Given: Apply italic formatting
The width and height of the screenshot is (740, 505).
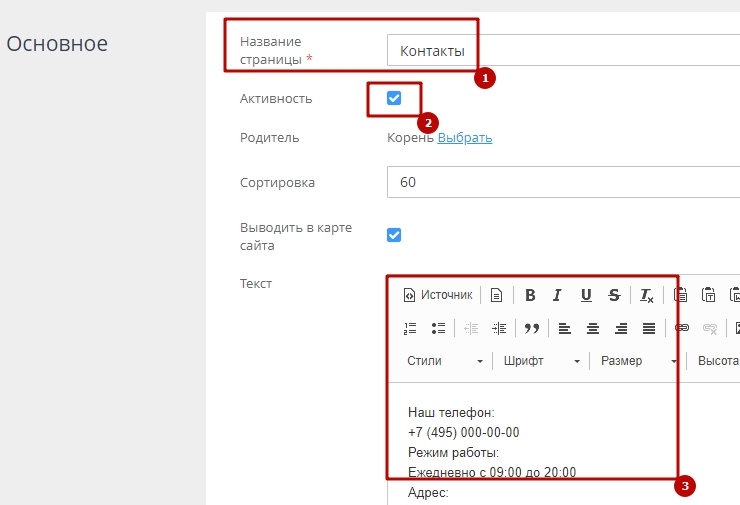Looking at the screenshot, I should tap(557, 295).
